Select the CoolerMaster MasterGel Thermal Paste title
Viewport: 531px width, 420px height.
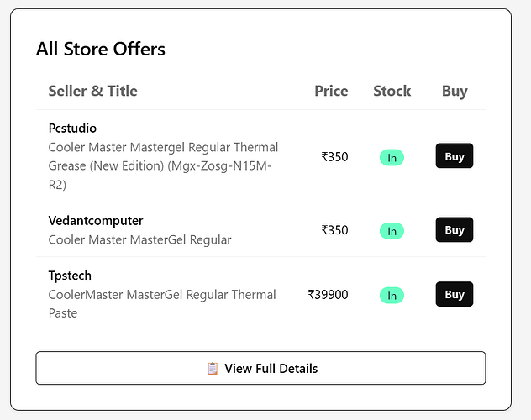pyautogui.click(x=162, y=303)
